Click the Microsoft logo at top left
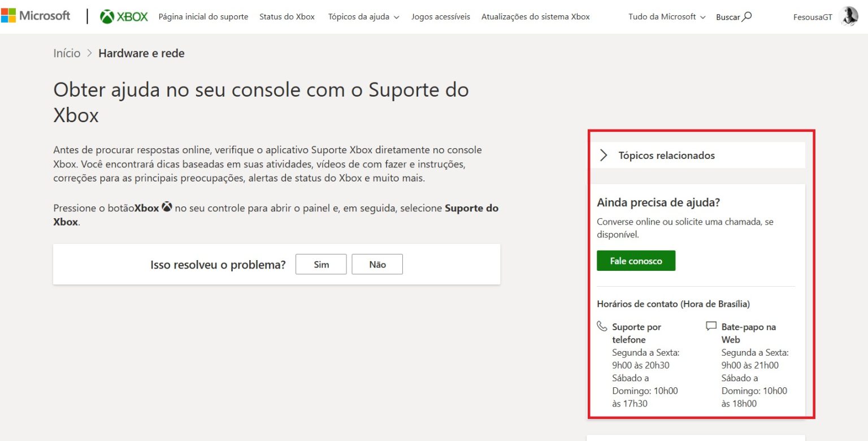Image resolution: width=868 pixels, height=441 pixels. (x=36, y=15)
